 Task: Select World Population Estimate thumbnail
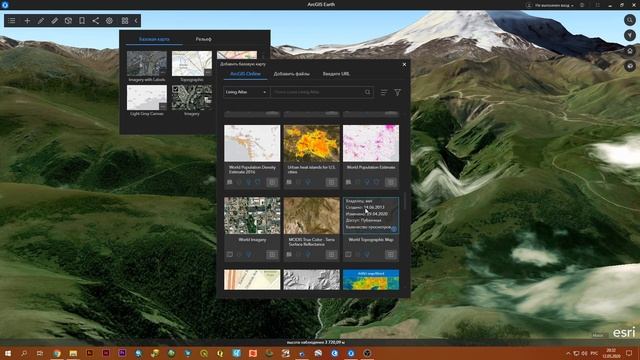(371, 143)
